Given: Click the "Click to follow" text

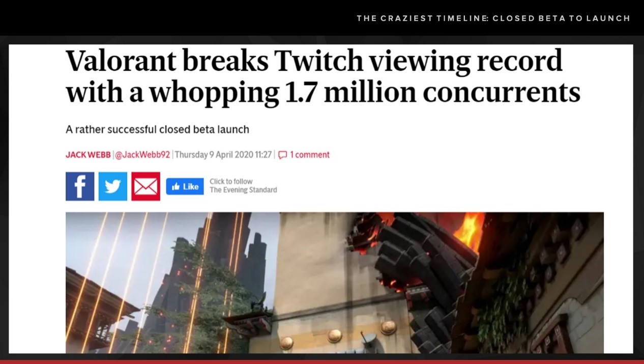Looking at the screenshot, I should click(231, 181).
